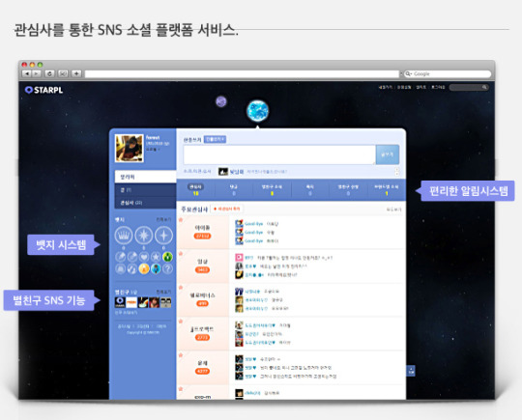Click view-all link in the badge section

(x=163, y=219)
